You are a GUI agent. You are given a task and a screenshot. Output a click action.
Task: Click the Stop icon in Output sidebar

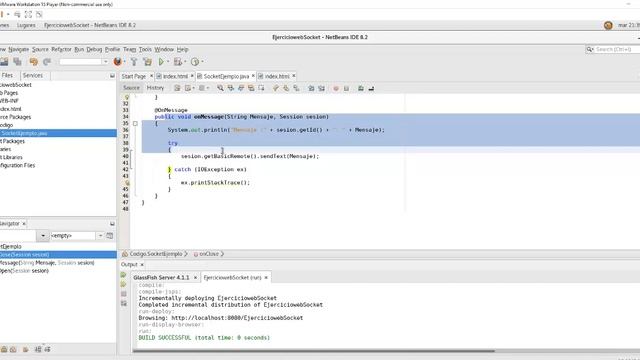pyautogui.click(x=124, y=294)
